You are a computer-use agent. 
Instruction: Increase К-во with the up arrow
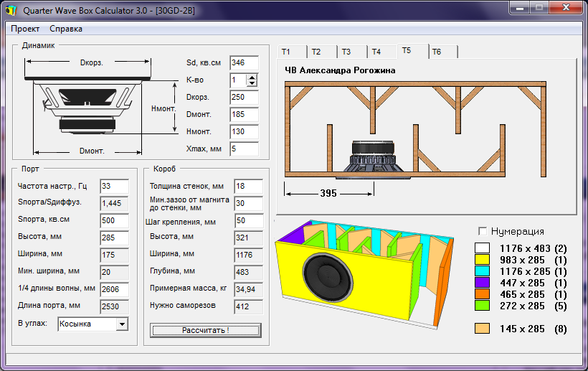pyautogui.click(x=252, y=78)
